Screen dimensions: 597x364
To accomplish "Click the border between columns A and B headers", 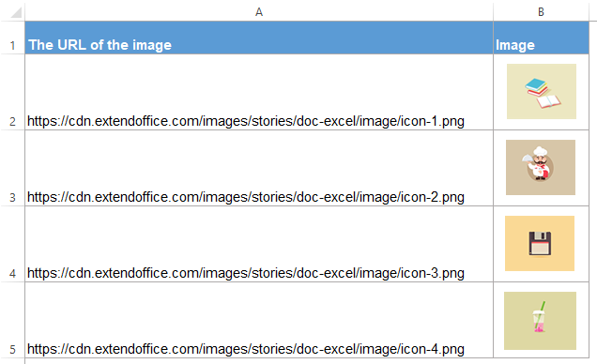I will tap(494, 12).
